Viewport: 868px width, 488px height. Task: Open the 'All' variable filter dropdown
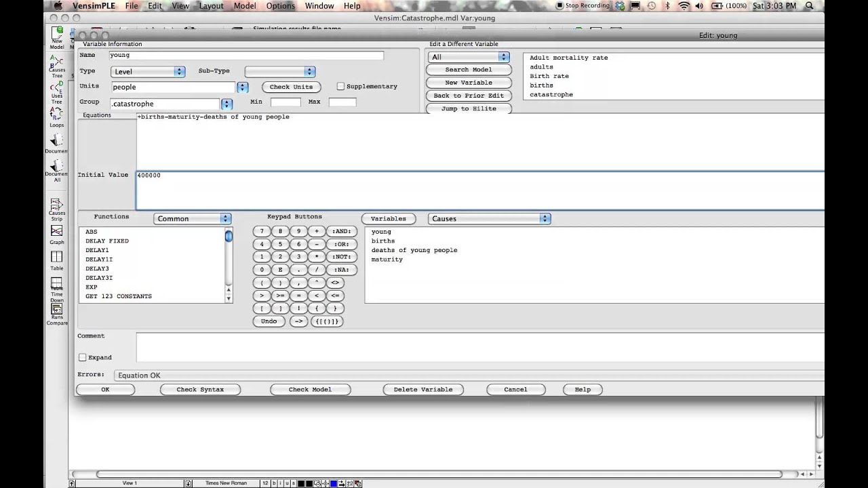point(468,57)
